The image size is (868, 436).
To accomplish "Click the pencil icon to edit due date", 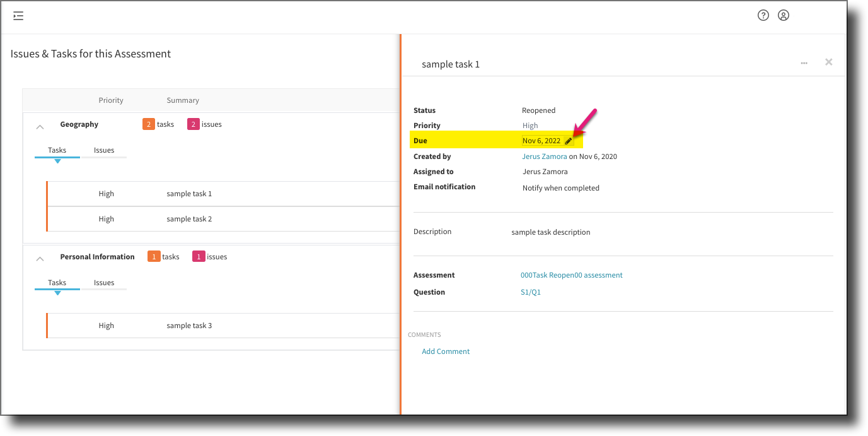I will 568,141.
